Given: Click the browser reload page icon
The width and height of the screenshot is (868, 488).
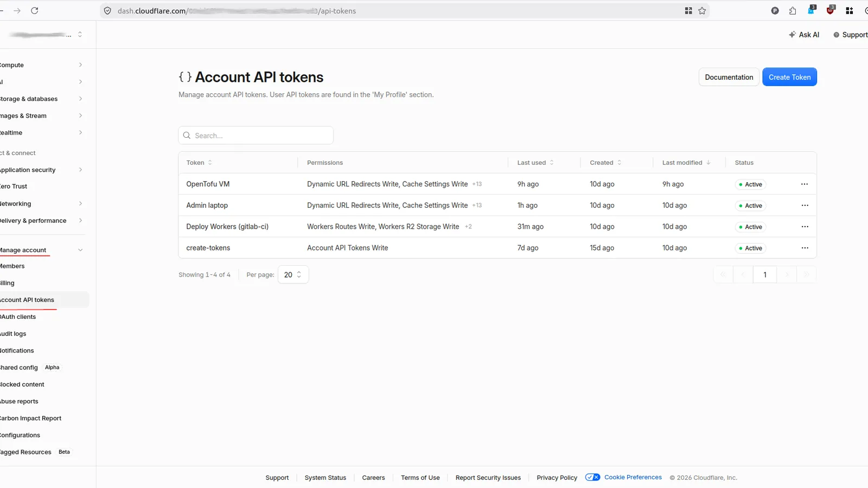Looking at the screenshot, I should (35, 11).
